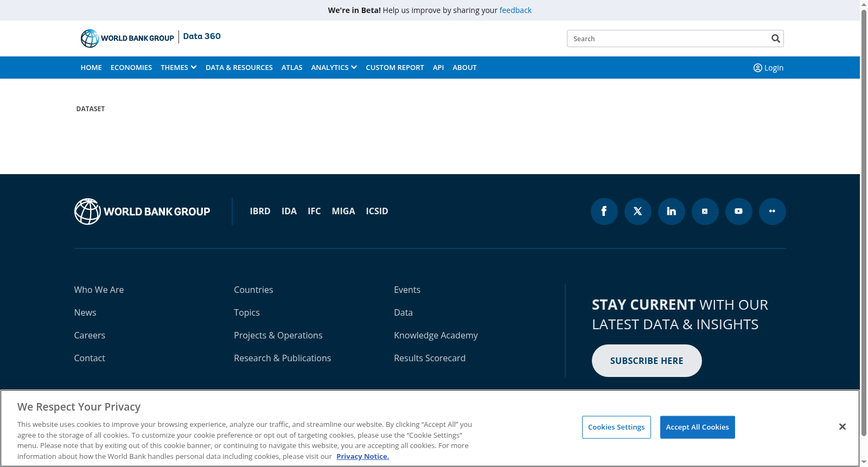Open the Careers footer link
The image size is (868, 467).
tap(90, 336)
